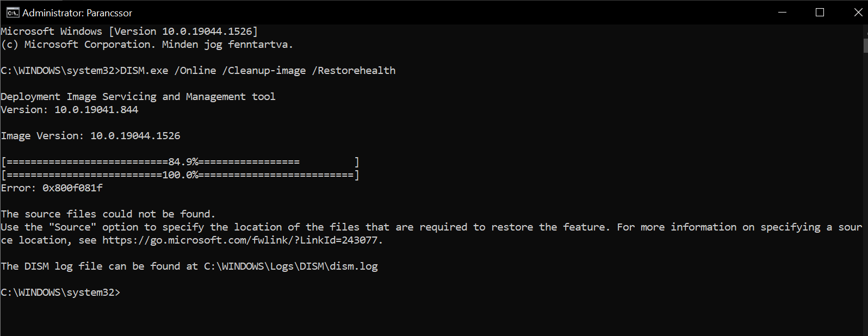Screen dimensions: 868x336
Task: Click the vertical scrollbar thumb
Action: (x=865, y=45)
